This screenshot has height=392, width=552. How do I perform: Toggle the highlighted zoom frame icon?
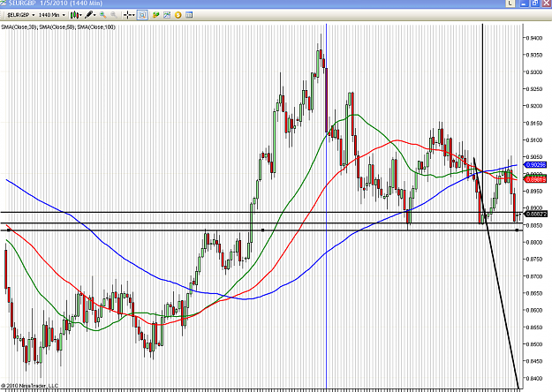coord(142,15)
